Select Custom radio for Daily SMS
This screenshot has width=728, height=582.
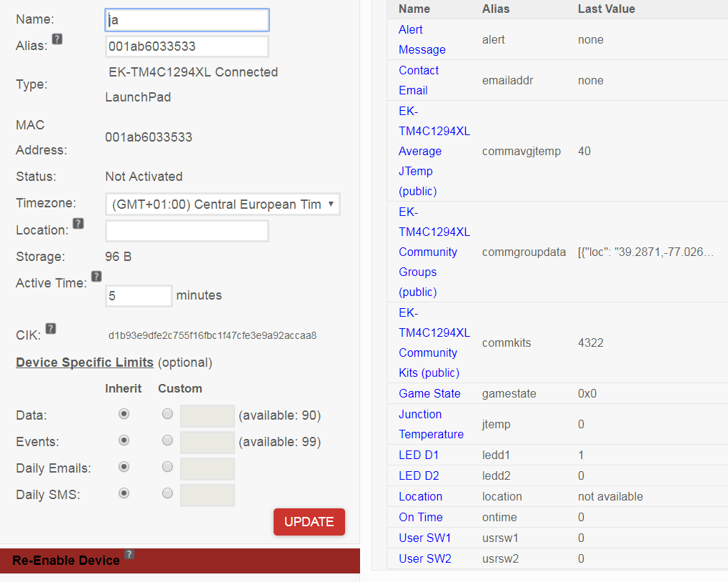pos(168,493)
